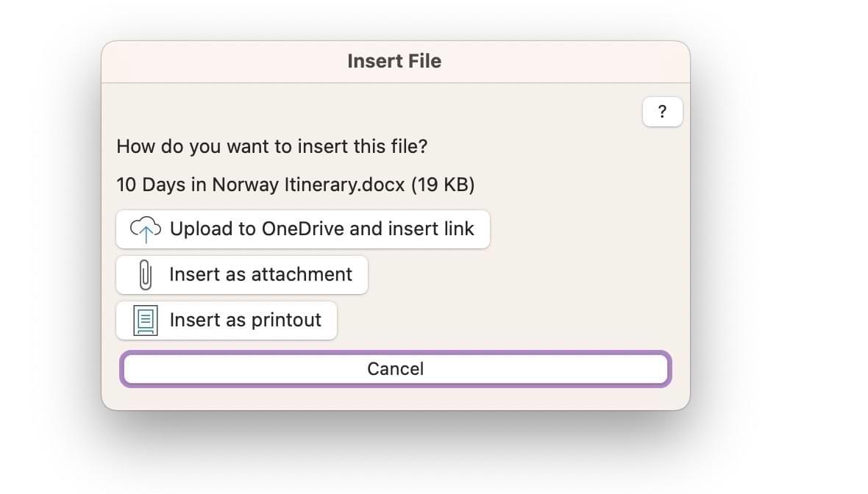This screenshot has height=494, width=868.
Task: Open help using the question mark icon
Action: (661, 111)
